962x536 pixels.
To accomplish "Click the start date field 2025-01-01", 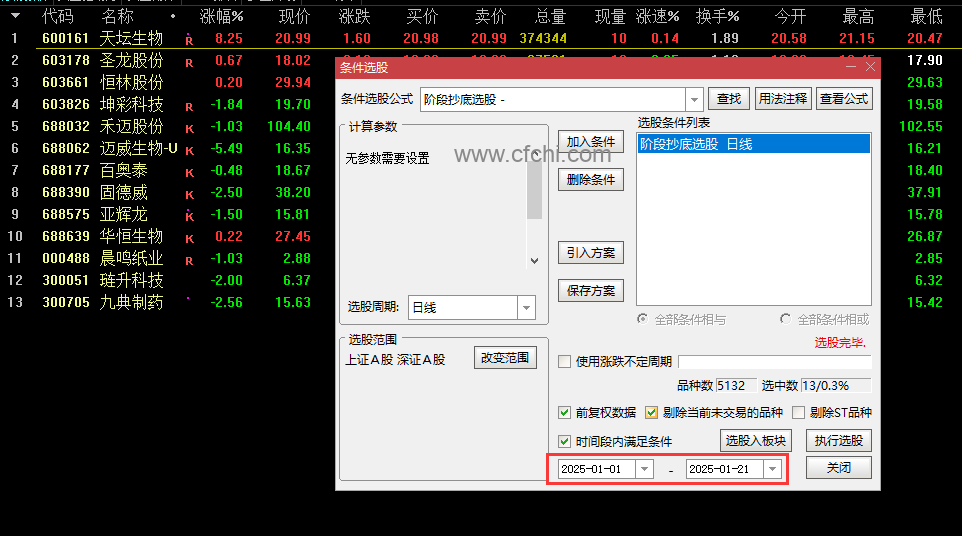I will pyautogui.click(x=596, y=469).
